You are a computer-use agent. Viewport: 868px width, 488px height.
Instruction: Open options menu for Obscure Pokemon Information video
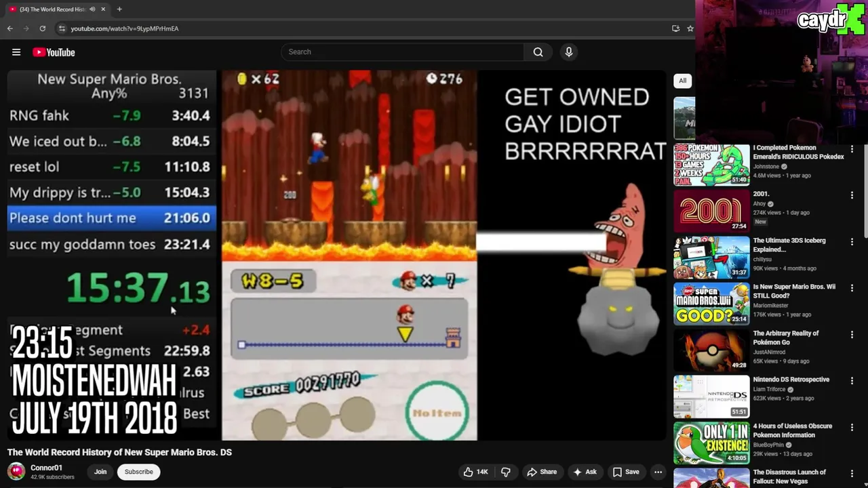pos(852,428)
